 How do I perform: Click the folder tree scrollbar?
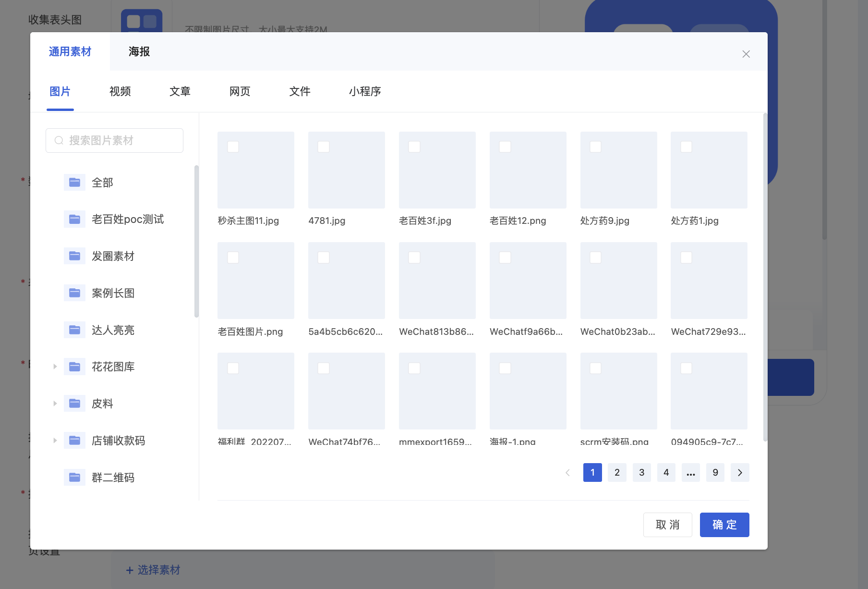pyautogui.click(x=196, y=241)
